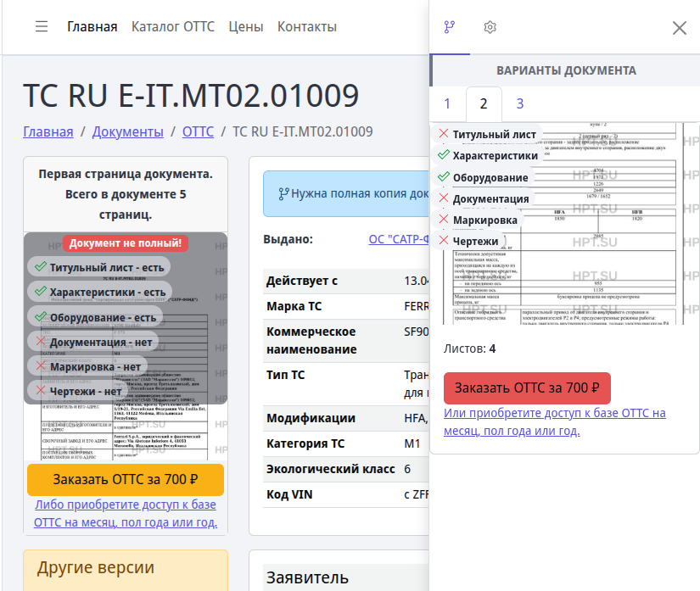Go to 'Цены' page from the navbar

[245, 27]
